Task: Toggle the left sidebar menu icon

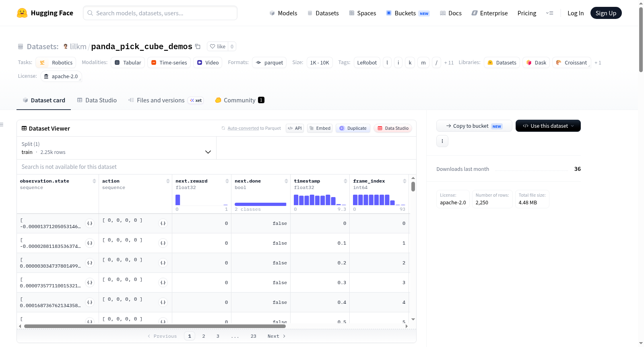Action: 2,125
